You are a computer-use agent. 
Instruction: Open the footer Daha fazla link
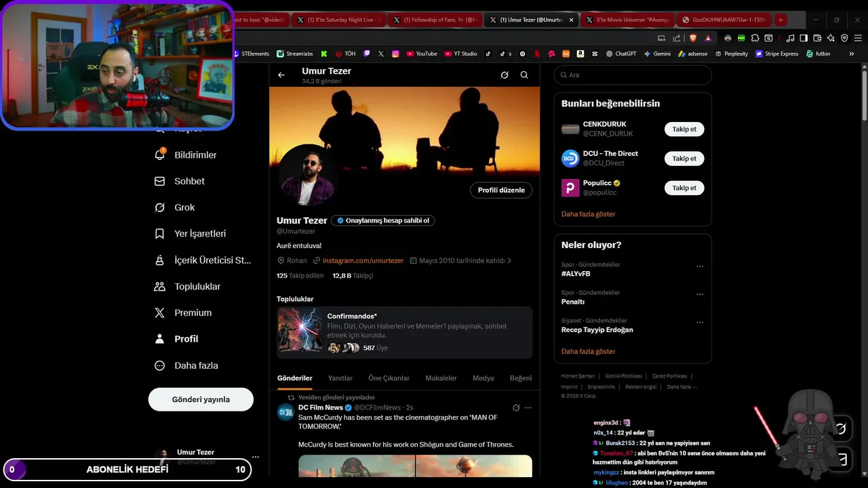pyautogui.click(x=682, y=387)
